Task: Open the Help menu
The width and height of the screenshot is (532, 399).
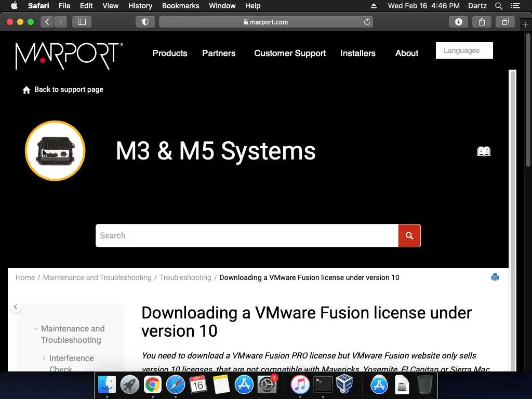Action: click(253, 6)
